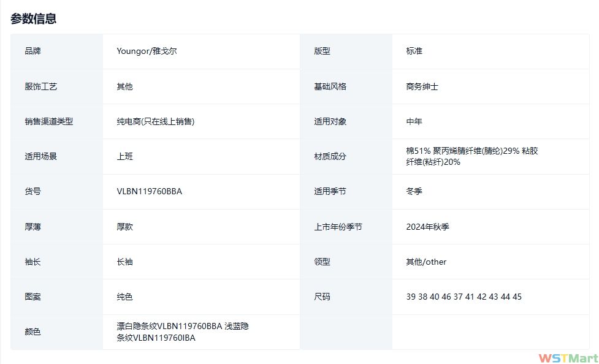Click the 尺码 size list values
599x364 pixels.
(x=464, y=297)
